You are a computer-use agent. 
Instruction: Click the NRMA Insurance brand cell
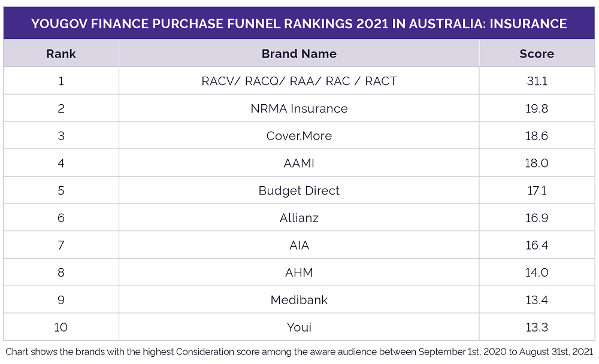pyautogui.click(x=299, y=108)
